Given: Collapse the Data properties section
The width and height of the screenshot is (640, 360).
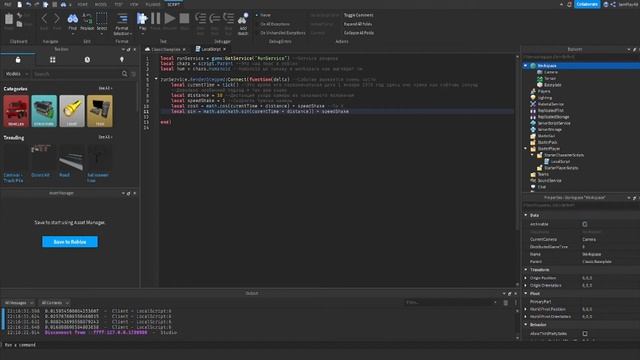Looking at the screenshot, I should coord(526,215).
